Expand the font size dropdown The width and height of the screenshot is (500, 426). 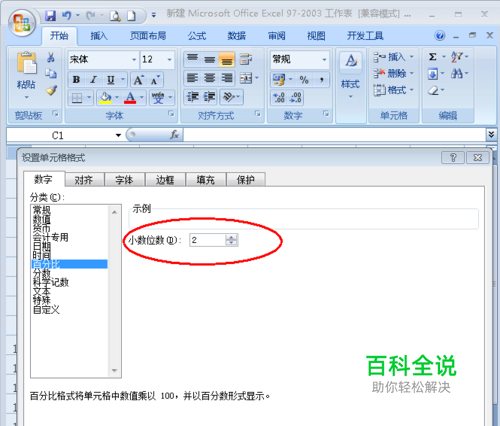(169, 60)
